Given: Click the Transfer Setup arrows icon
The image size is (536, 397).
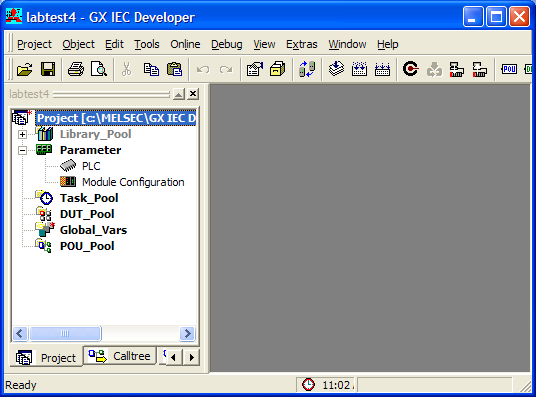Looking at the screenshot, I should coord(307,69).
